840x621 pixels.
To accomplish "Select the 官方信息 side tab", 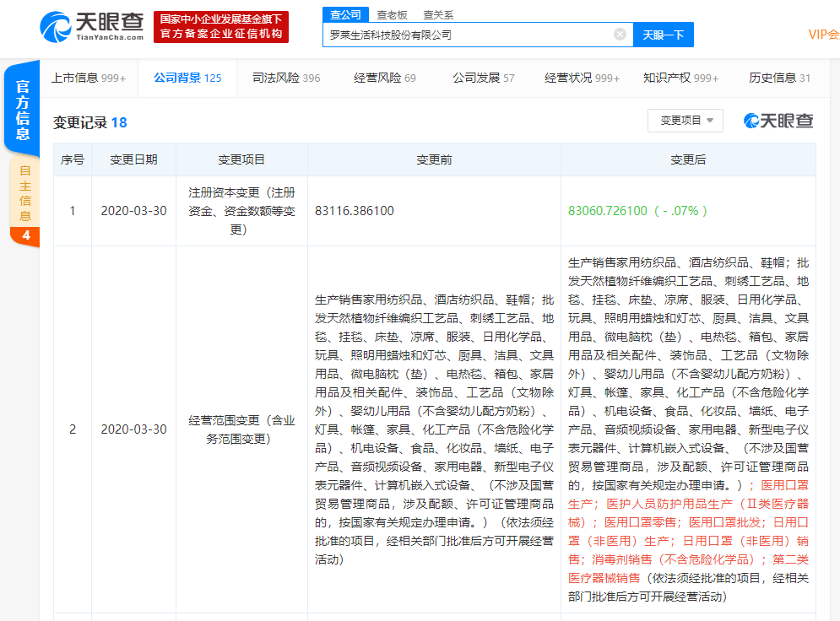I will point(23,110).
